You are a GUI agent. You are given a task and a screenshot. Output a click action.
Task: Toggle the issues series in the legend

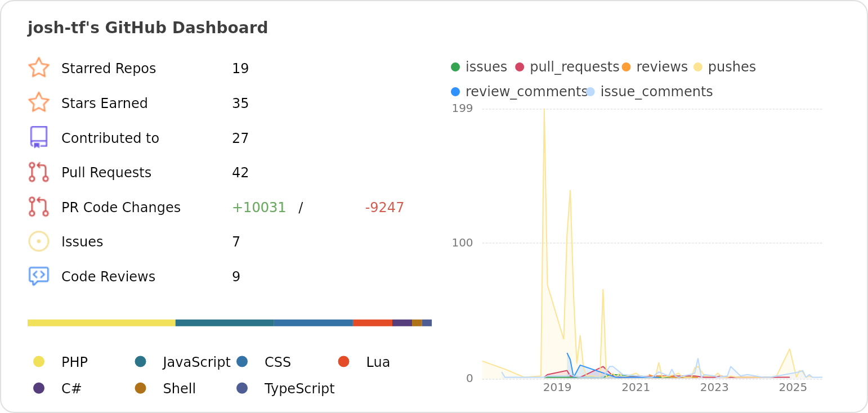click(455, 66)
